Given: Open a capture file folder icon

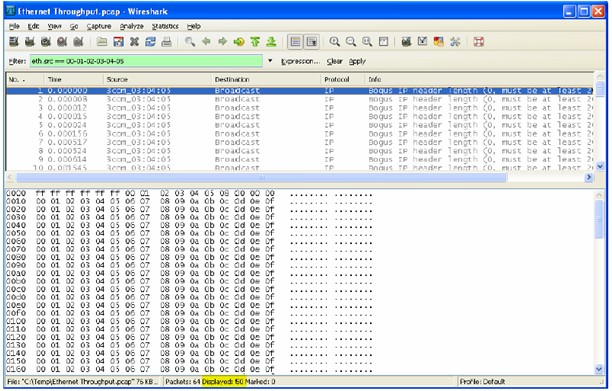Looking at the screenshot, I should click(102, 42).
